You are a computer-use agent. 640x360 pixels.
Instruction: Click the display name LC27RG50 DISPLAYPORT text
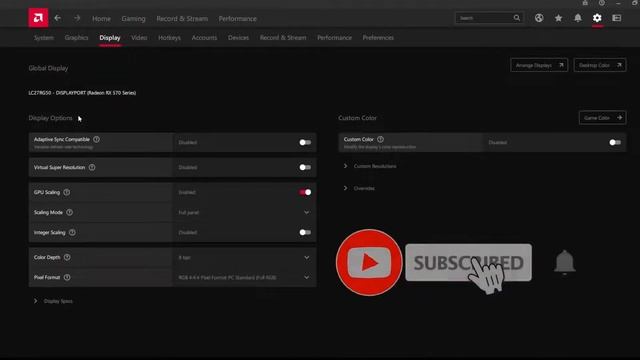[x=82, y=93]
